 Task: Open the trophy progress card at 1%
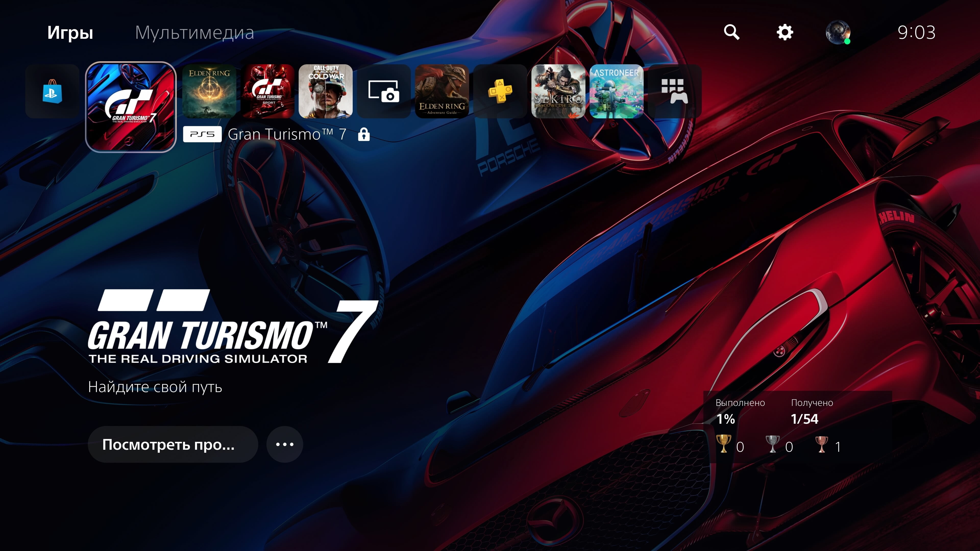pos(797,427)
